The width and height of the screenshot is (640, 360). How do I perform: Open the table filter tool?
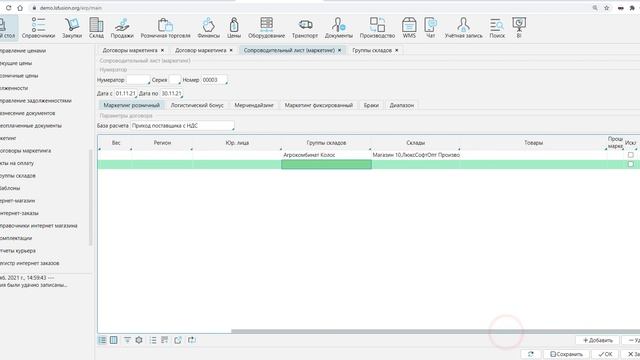127,340
